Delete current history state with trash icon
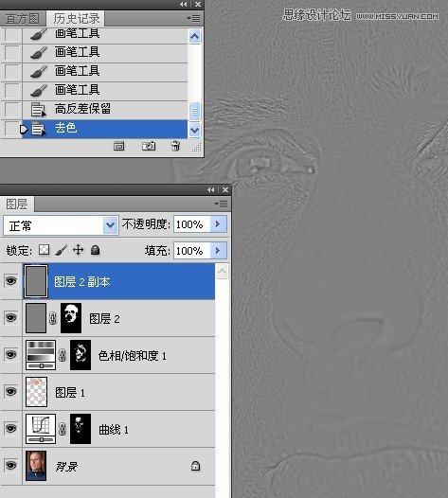Viewport: 448px width, 498px height. pos(175,146)
